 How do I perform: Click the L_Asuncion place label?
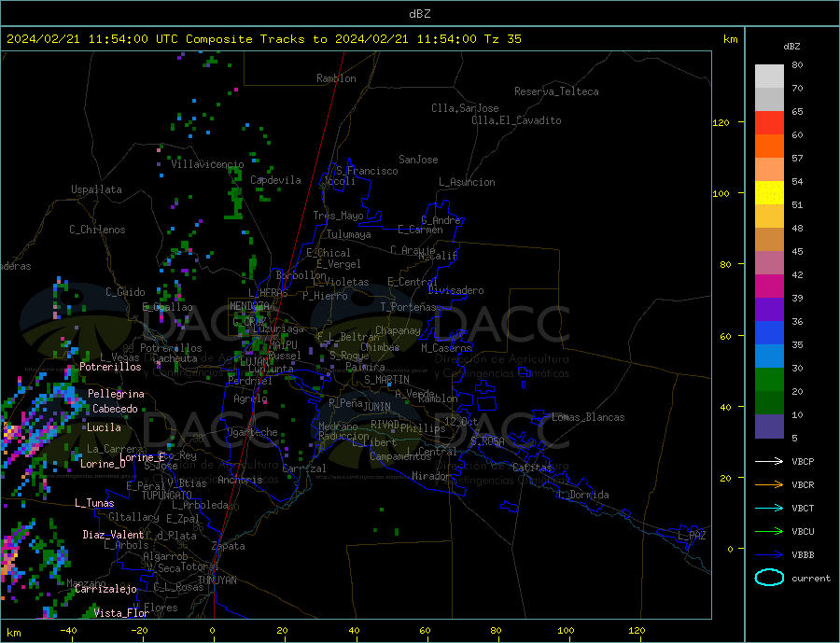[x=467, y=182]
